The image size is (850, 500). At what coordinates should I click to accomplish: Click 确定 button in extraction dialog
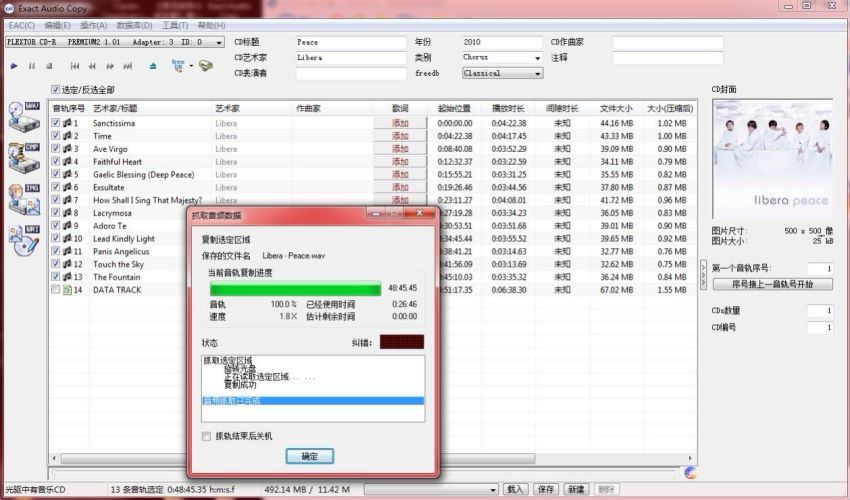[x=310, y=456]
